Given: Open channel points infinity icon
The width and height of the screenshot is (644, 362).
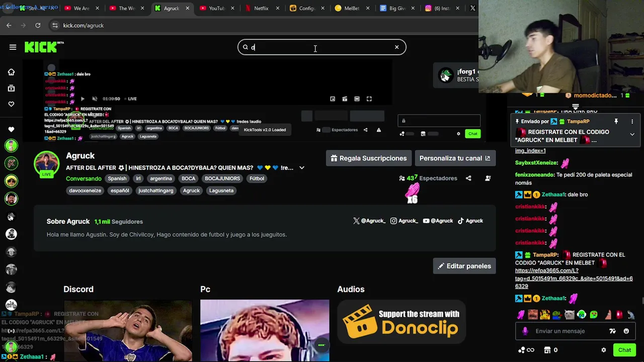Looking at the screenshot, I should [526, 350].
